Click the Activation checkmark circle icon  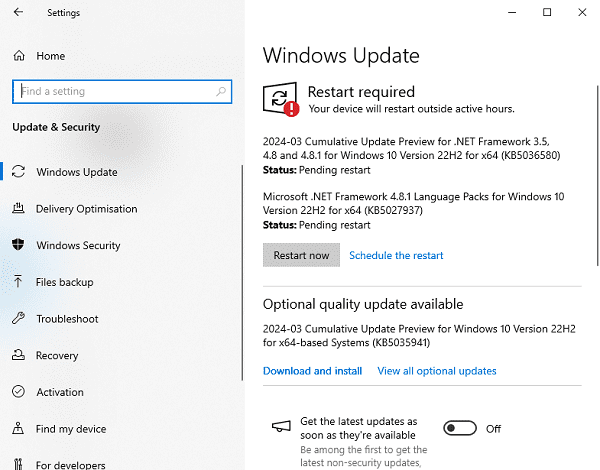coord(18,392)
